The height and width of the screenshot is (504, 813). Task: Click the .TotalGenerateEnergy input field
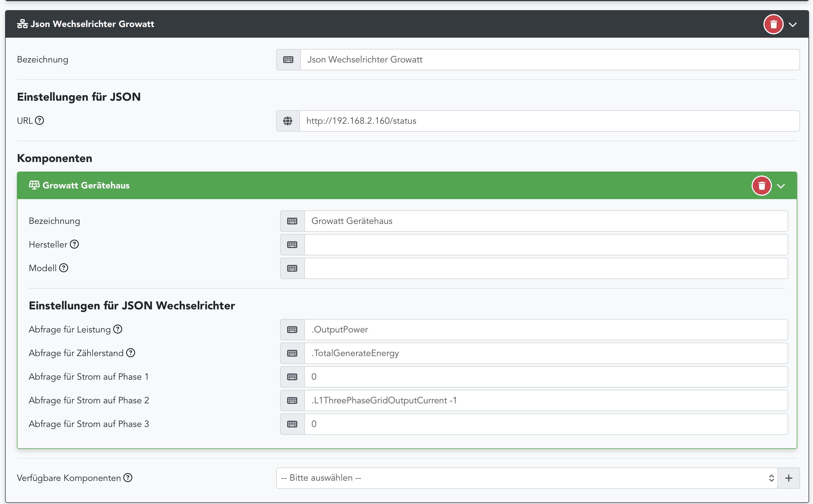[x=546, y=353]
